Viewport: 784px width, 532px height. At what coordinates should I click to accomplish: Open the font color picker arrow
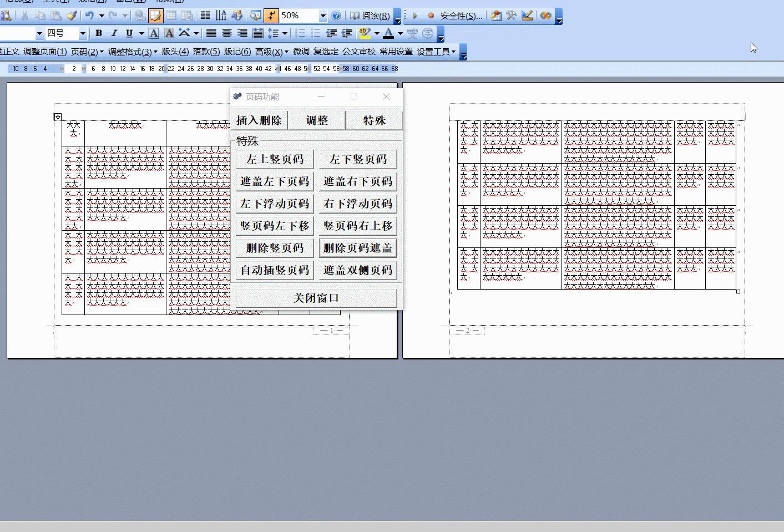coord(399,33)
